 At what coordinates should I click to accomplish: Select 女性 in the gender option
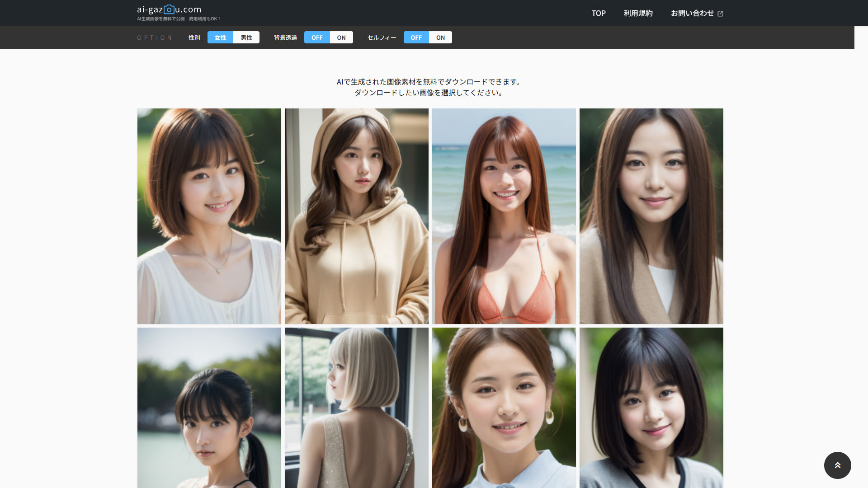tap(220, 38)
